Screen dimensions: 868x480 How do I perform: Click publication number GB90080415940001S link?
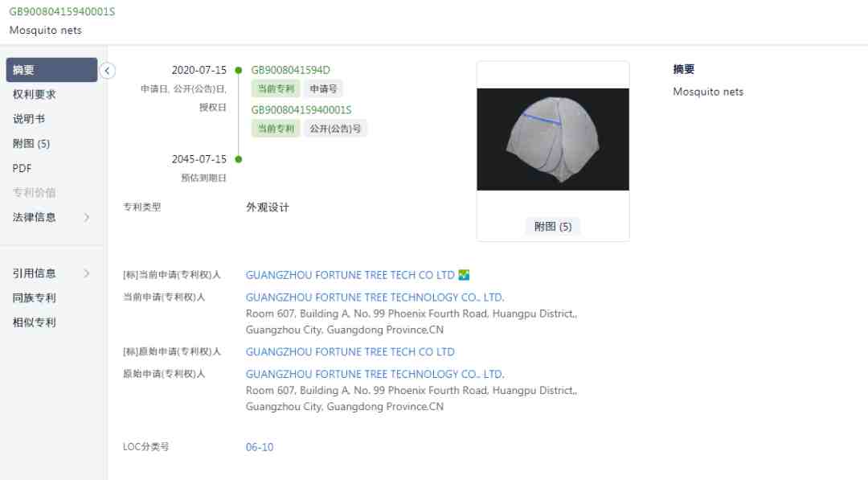click(x=301, y=110)
